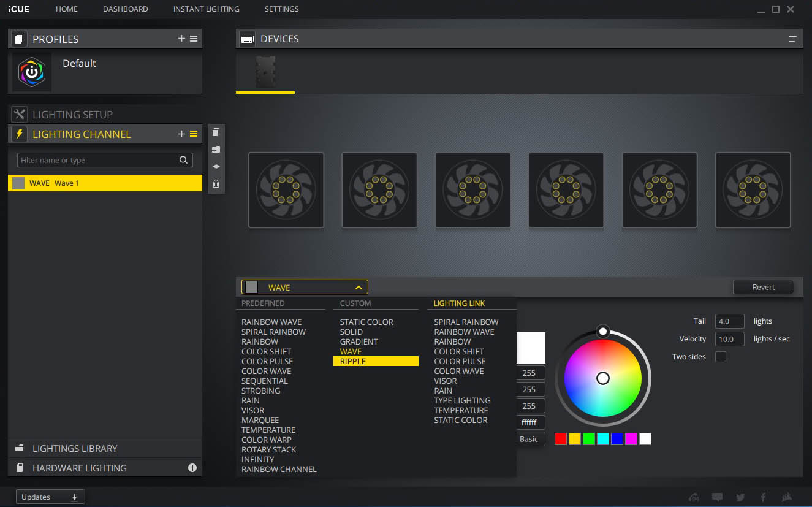Click the Hardware Lighting SD card icon

click(x=19, y=468)
